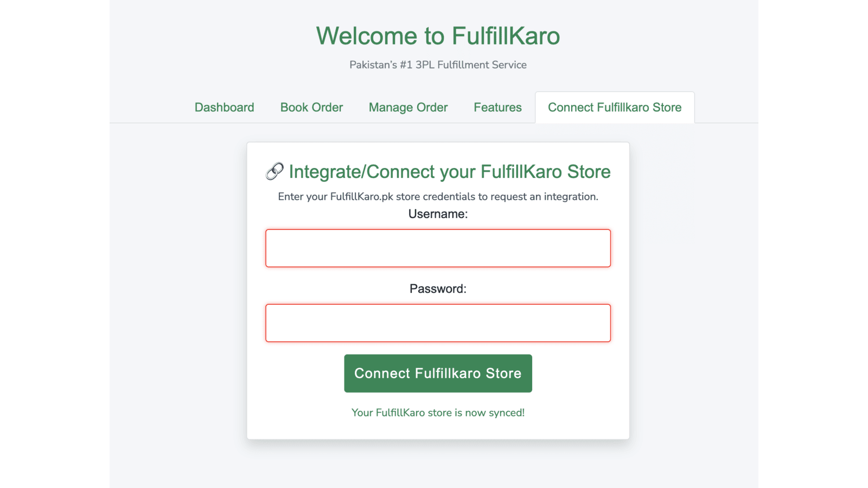Click the chain link integration icon
The height and width of the screenshot is (488, 868).
tap(275, 171)
